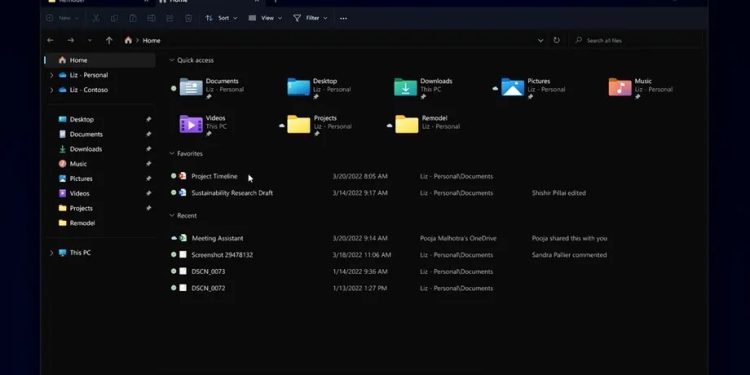Expand the This PC node
This screenshot has width=750, height=375.
[x=51, y=253]
